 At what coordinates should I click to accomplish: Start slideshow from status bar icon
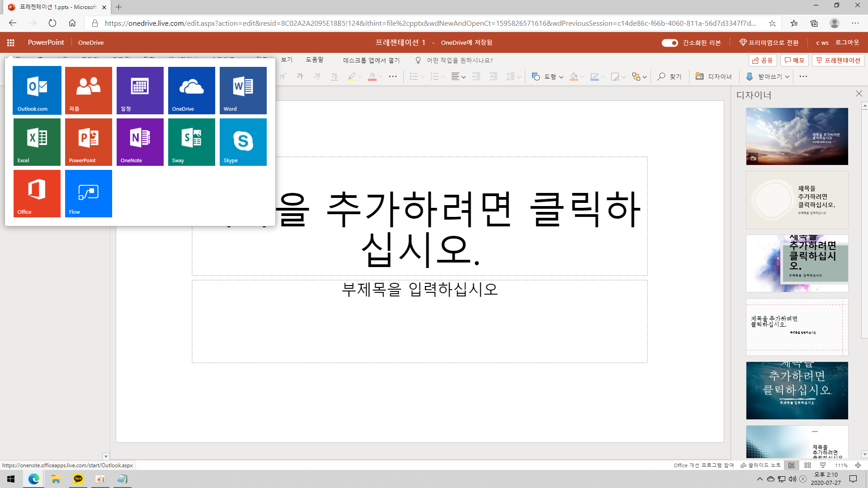(x=823, y=465)
